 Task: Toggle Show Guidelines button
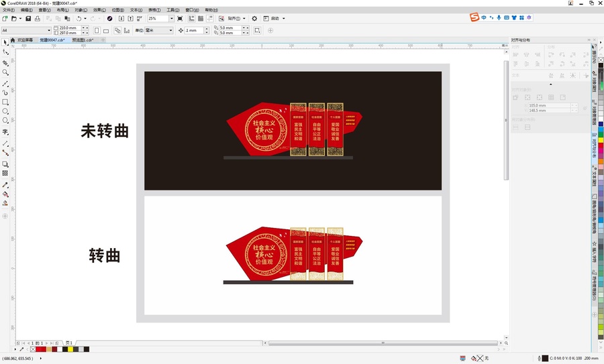click(x=210, y=19)
